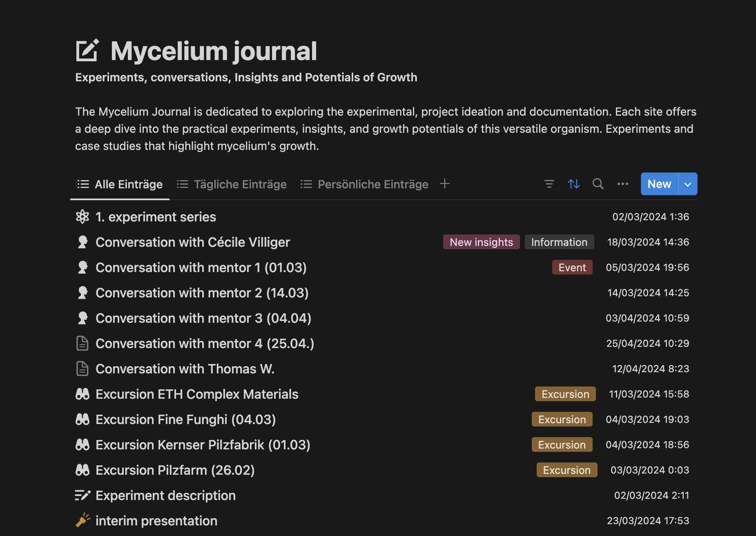Click the plus icon to add view
756x536 pixels.
pos(445,184)
